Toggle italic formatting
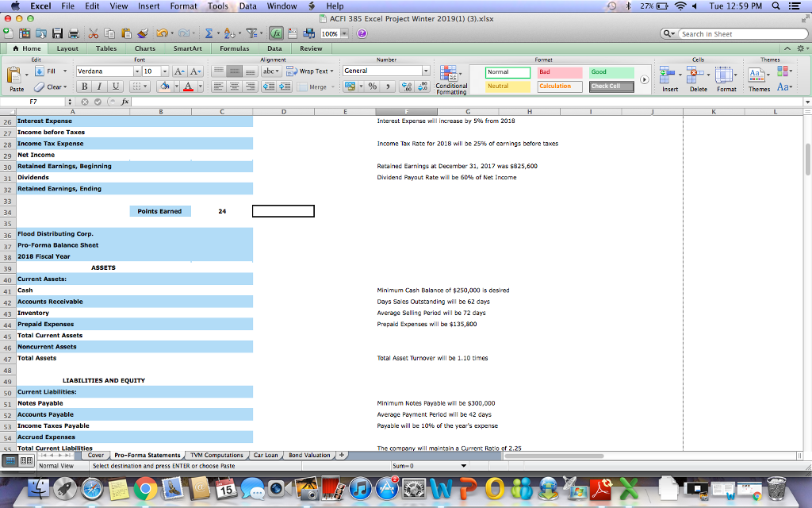812x508 pixels. point(98,86)
